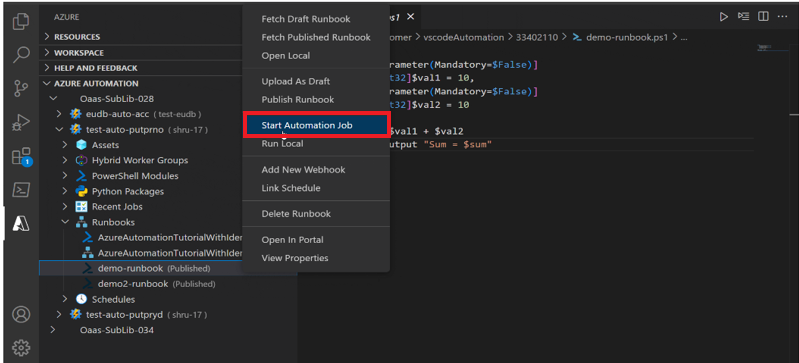Viewport: 799px width, 363px height.
Task: Open the Source Control icon
Action: [20, 89]
